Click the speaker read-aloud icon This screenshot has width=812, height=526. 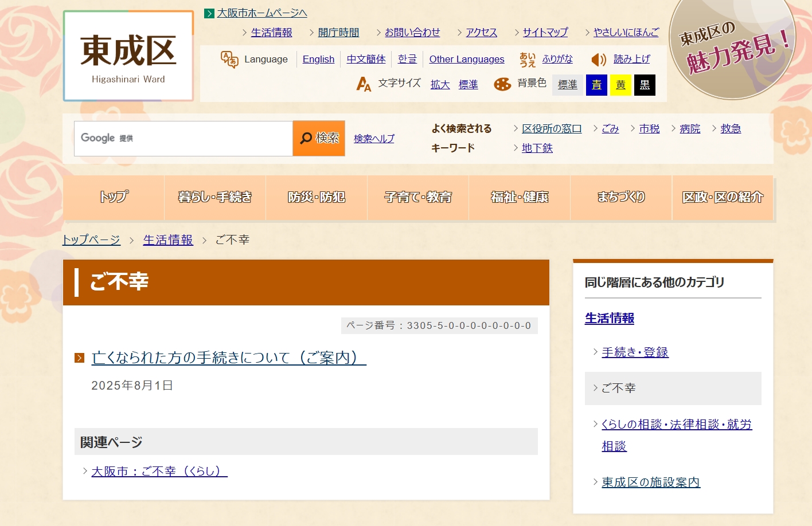click(599, 60)
